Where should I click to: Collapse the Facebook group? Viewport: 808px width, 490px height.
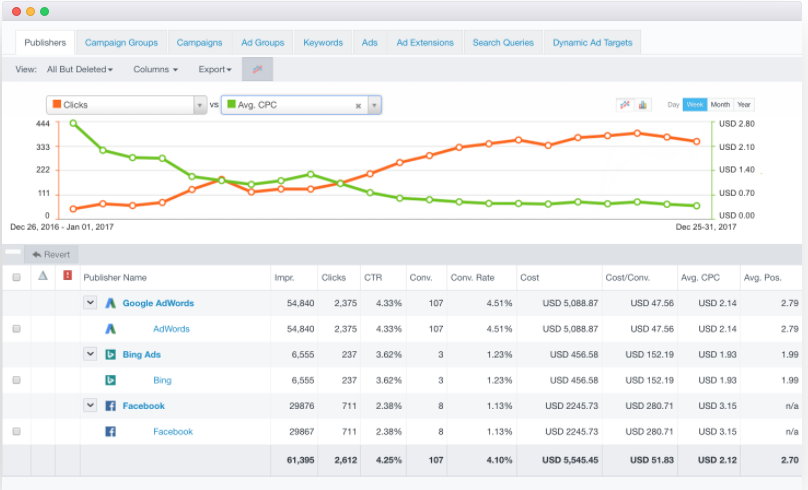click(x=90, y=405)
